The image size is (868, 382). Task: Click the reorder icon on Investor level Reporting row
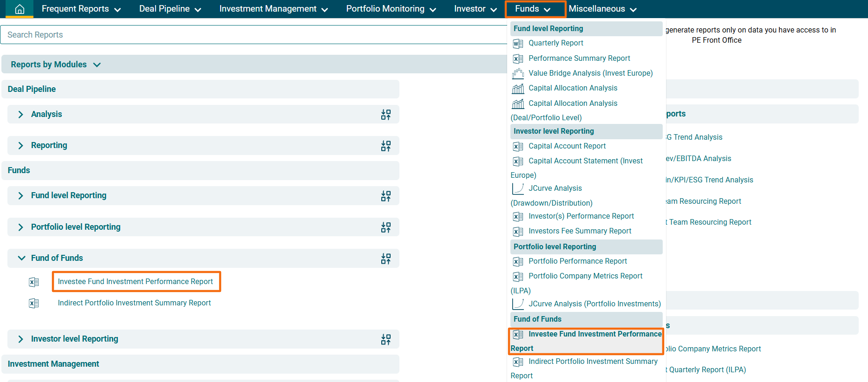coord(385,340)
